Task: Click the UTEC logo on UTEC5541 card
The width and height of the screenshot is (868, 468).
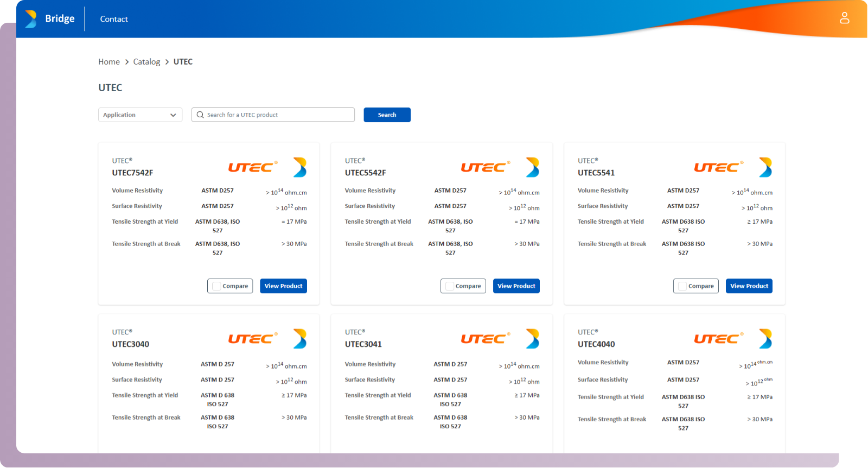Action: coord(719,167)
